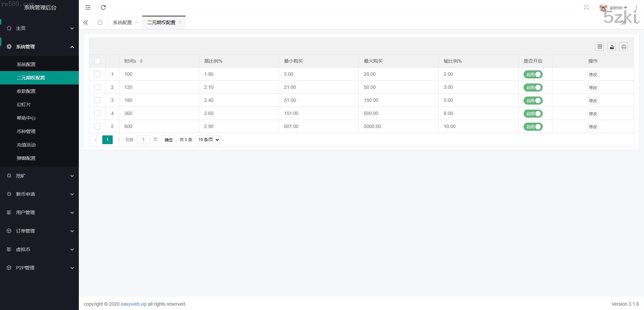Click the export icon above table
Image resolution: width=644 pixels, height=310 pixels.
(x=611, y=47)
